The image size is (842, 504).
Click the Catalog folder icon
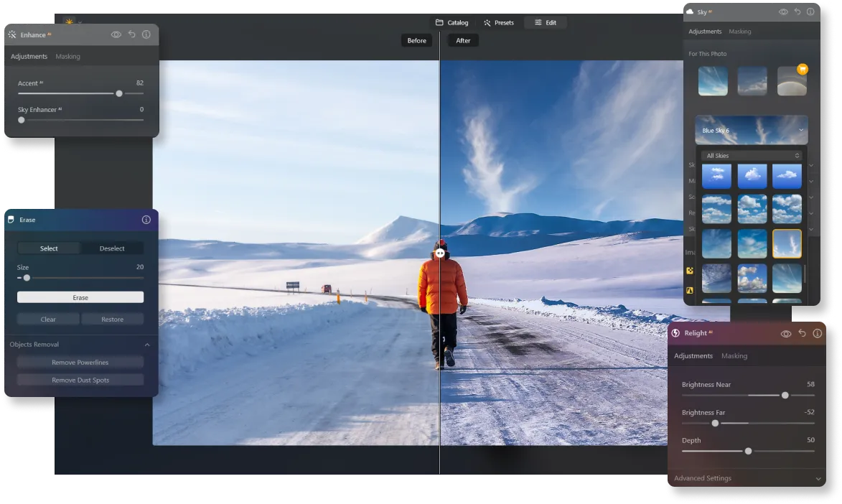[x=439, y=22]
